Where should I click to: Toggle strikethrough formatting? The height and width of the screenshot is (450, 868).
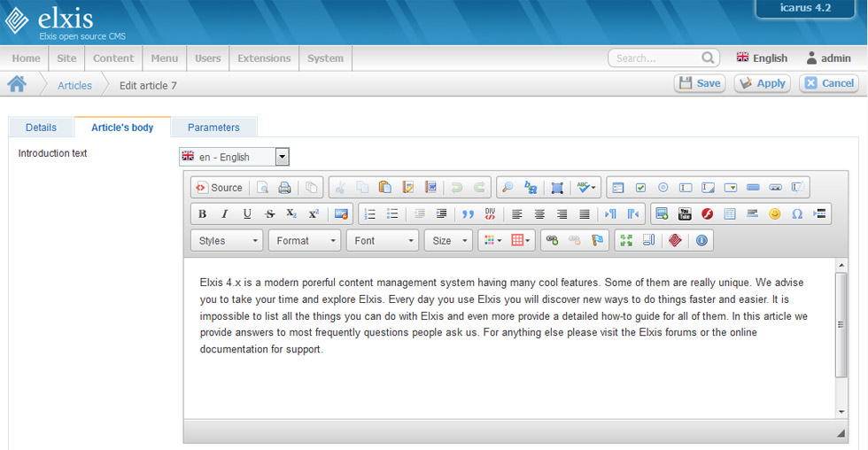[269, 214]
